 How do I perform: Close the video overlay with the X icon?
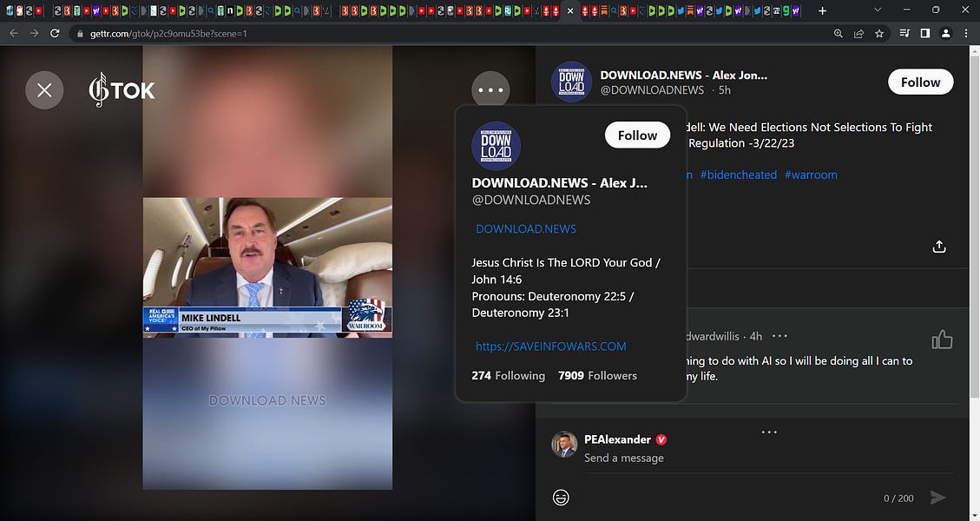[44, 89]
